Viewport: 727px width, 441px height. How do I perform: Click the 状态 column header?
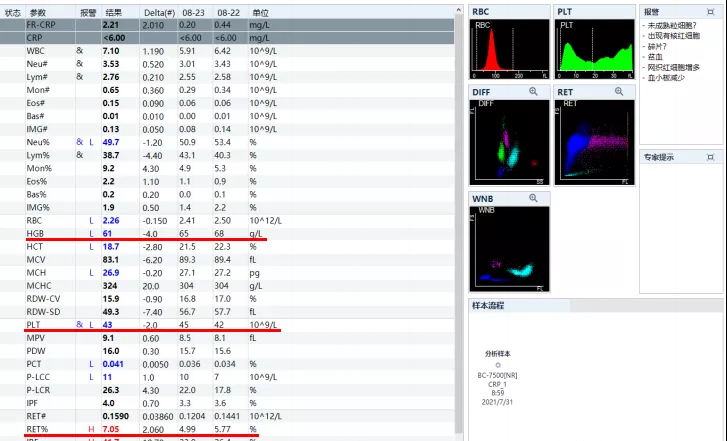pyautogui.click(x=13, y=13)
